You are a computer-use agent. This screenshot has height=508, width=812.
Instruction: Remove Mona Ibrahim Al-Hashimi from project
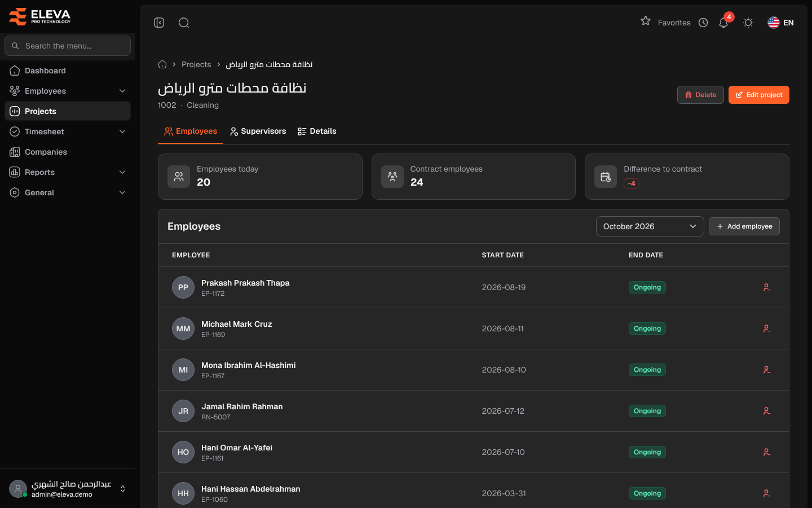(x=767, y=370)
